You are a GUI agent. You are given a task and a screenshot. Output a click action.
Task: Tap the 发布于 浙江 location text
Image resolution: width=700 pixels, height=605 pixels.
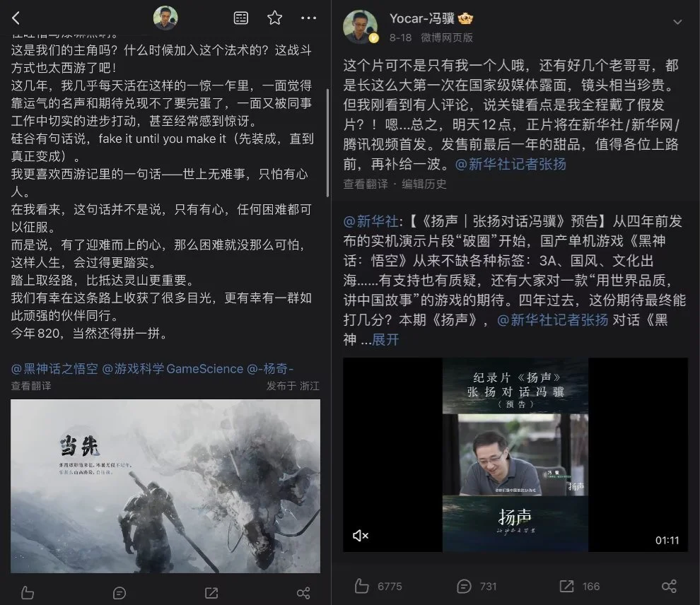click(293, 386)
